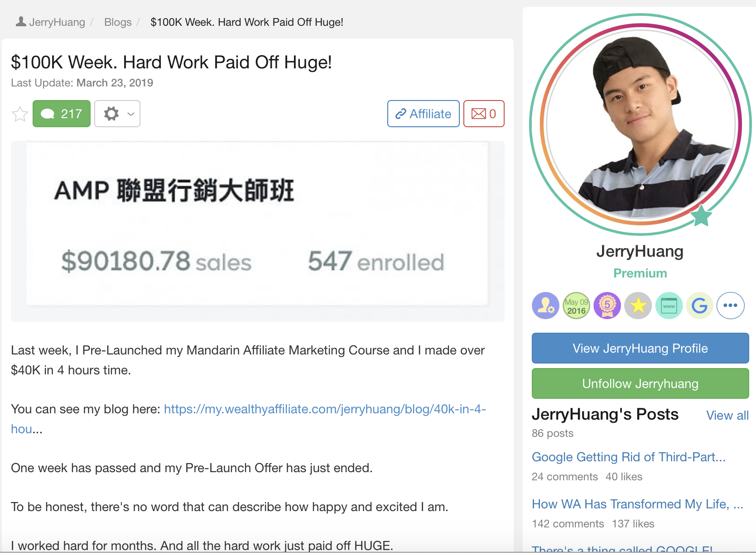Screen dimensions: 756x555
Task: Click the purple number 5 ribbon badge
Action: click(607, 306)
